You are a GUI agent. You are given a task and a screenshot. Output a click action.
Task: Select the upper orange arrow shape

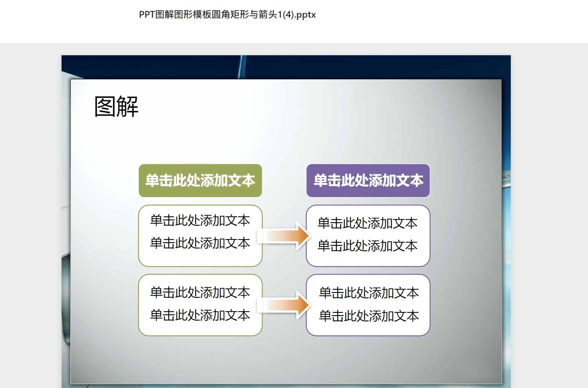tap(284, 236)
